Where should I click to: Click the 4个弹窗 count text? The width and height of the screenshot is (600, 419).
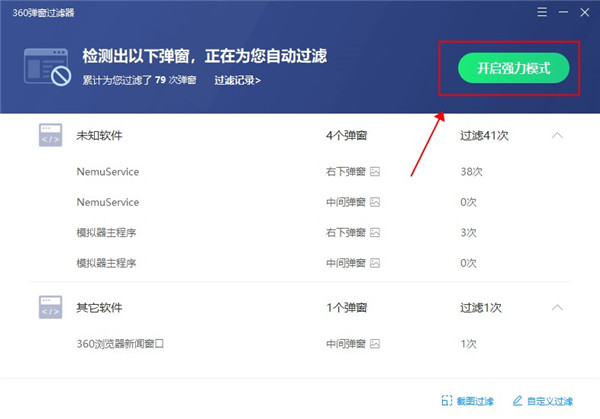click(x=346, y=135)
